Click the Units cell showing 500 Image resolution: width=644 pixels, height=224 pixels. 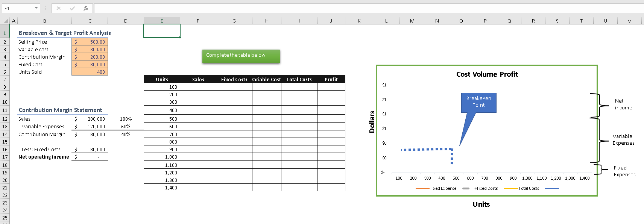click(x=162, y=119)
